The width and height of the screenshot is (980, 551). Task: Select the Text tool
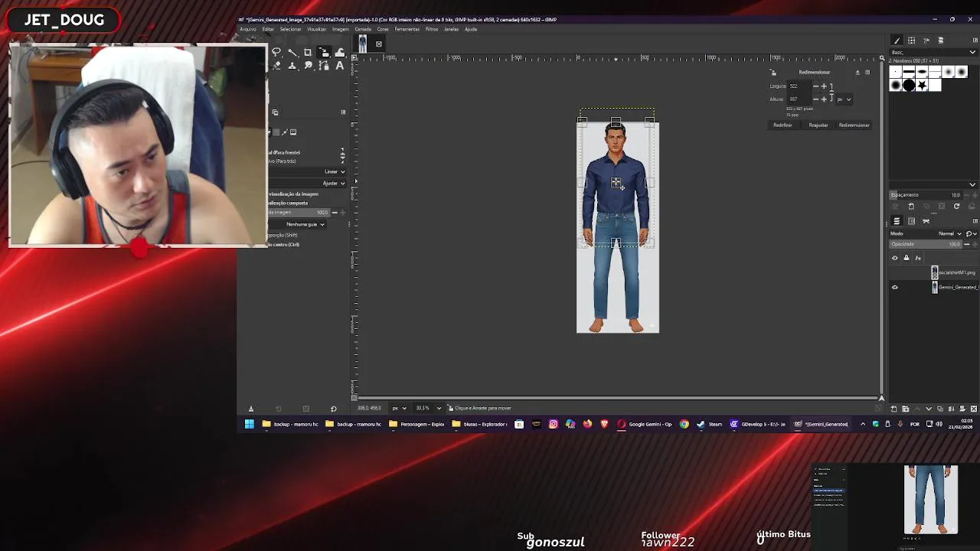click(340, 66)
